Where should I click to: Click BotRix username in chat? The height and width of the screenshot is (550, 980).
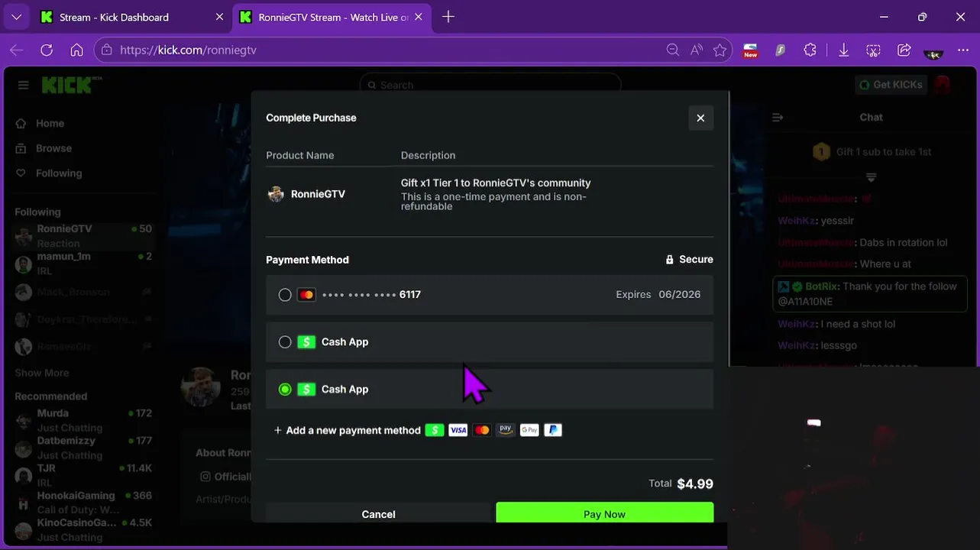click(x=822, y=286)
